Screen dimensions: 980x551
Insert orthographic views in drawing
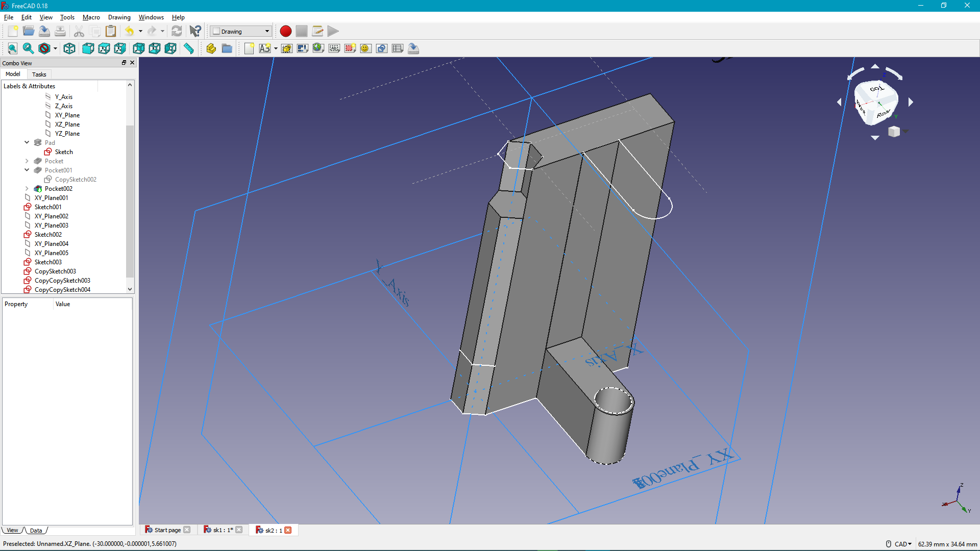[303, 48]
